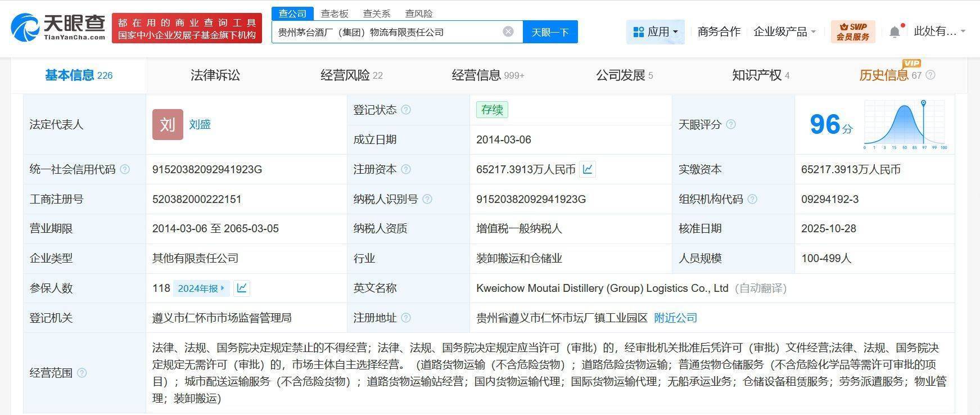The width and height of the screenshot is (980, 415).
Task: Switch to the 经营风险 tab
Action: point(351,75)
